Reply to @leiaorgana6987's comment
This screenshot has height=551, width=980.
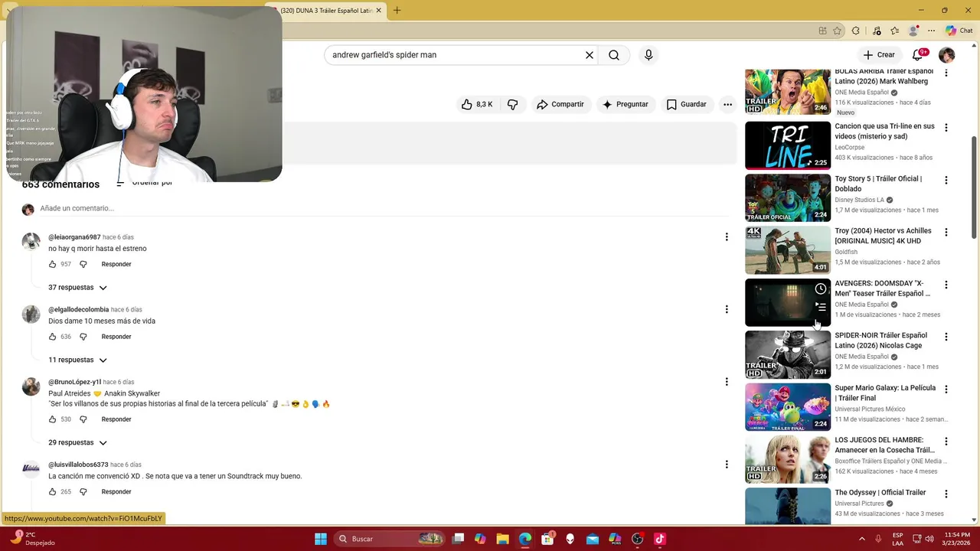(116, 264)
